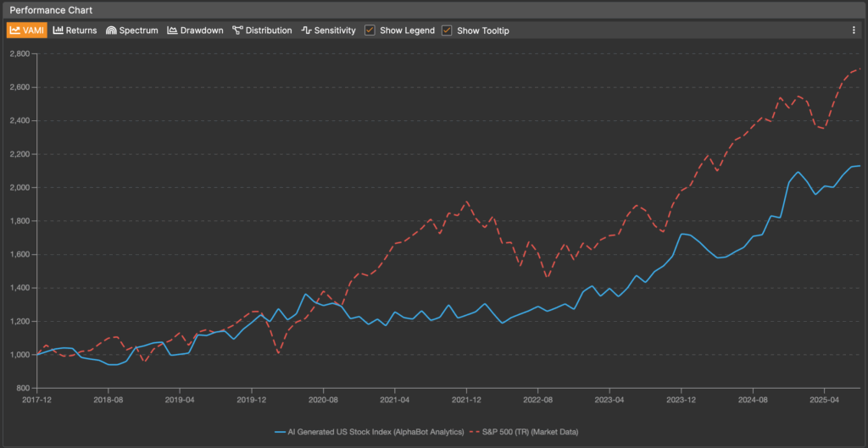The image size is (868, 448).
Task: Click the right end of the red dashed S&P line
Action: [x=860, y=69]
